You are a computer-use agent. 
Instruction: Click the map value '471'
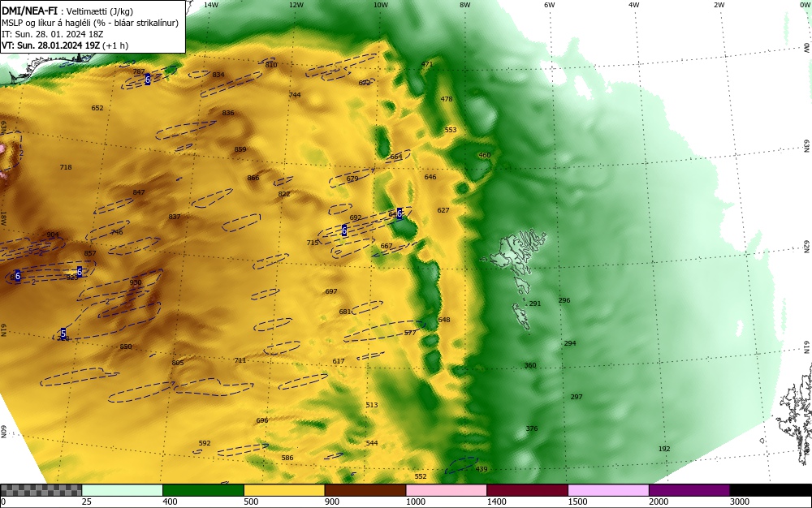click(x=427, y=65)
